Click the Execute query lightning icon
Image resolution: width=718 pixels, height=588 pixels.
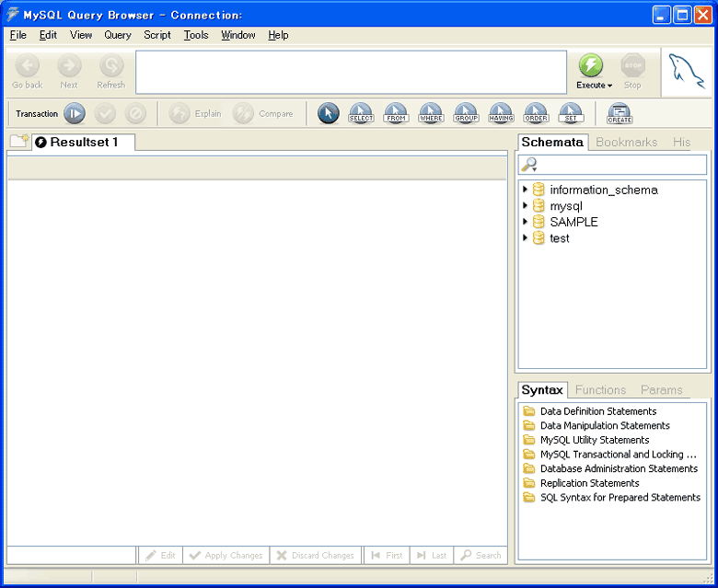590,65
